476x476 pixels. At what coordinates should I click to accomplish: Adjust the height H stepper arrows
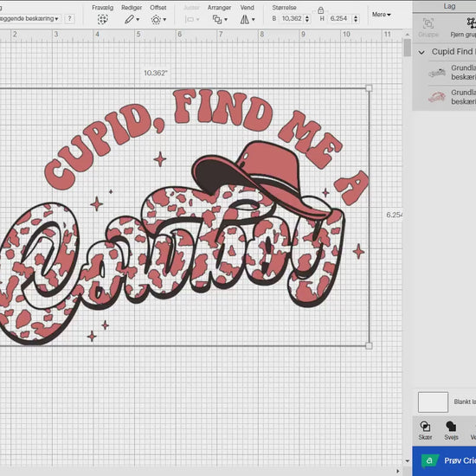tap(356, 19)
